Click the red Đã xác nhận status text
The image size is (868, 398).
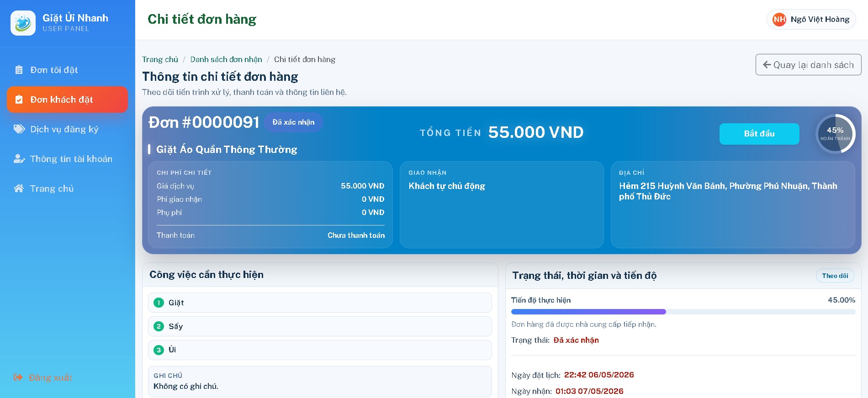point(576,340)
